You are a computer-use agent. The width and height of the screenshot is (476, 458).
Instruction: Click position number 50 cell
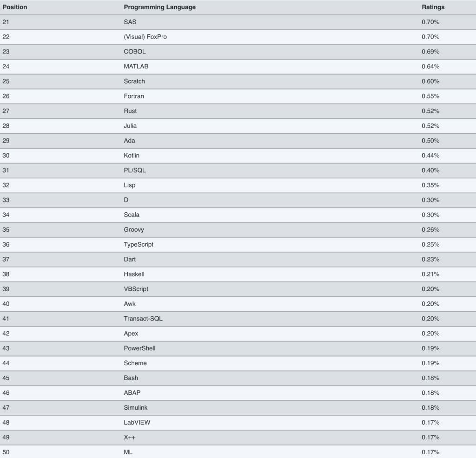click(6, 452)
